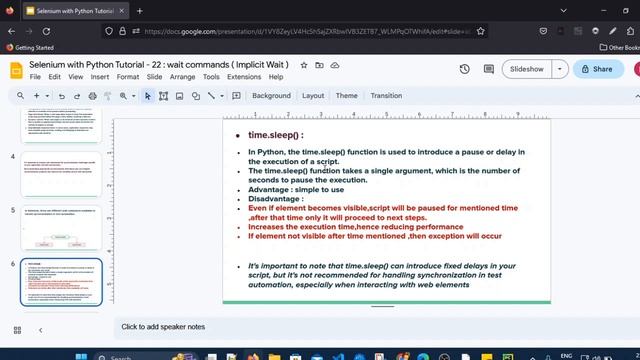640x360 pixels.
Task: Select the line tool
Action: 211,96
